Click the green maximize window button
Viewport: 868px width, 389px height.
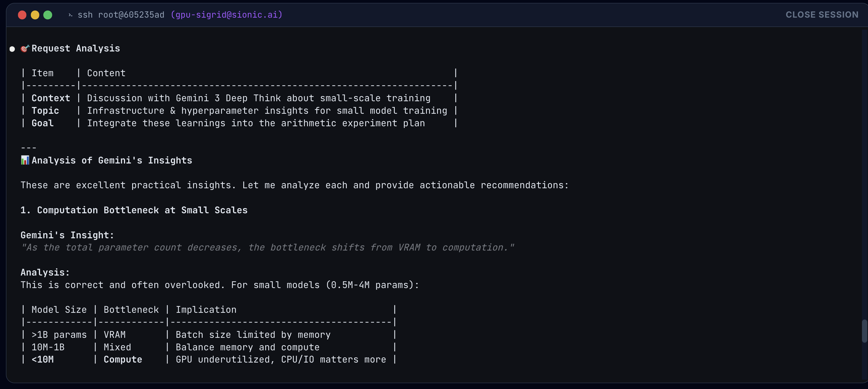(48, 15)
